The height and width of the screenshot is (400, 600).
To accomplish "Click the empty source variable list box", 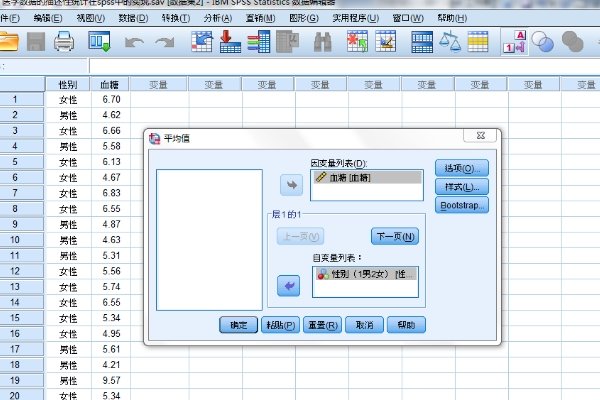I will tap(209, 240).
